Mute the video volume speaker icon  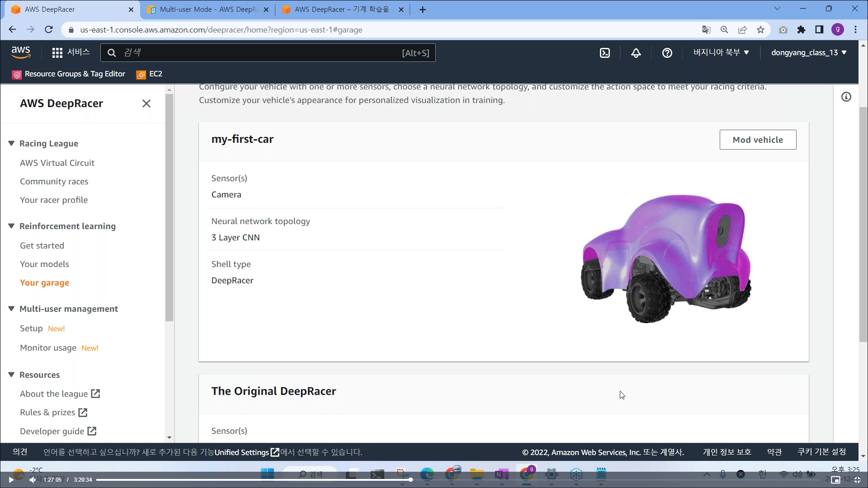tap(33, 480)
